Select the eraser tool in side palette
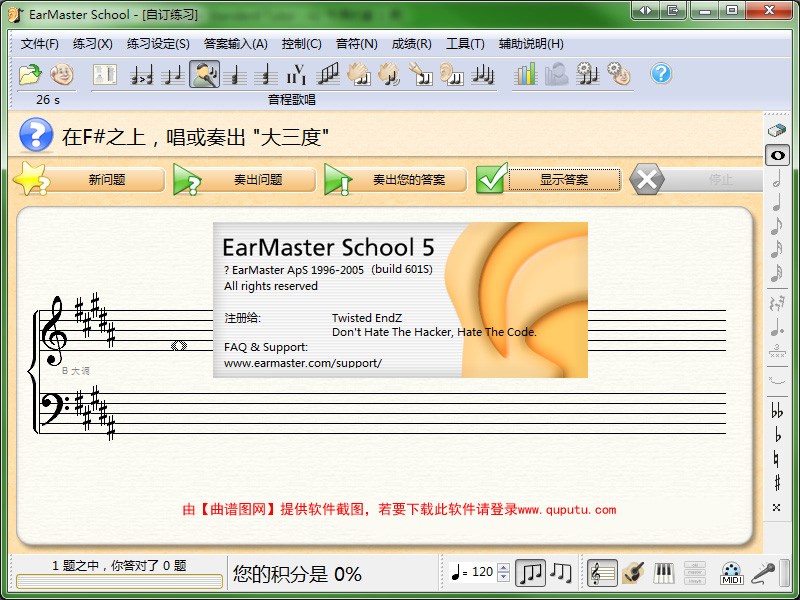 click(x=777, y=131)
